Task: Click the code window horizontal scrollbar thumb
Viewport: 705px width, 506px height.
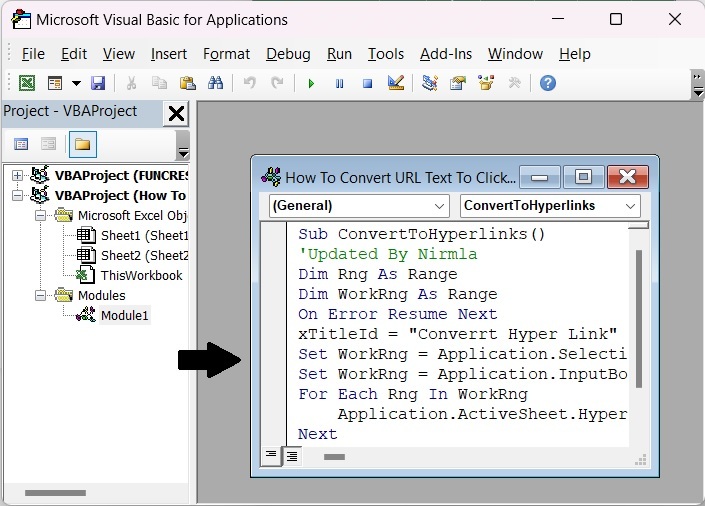Action: [335, 457]
